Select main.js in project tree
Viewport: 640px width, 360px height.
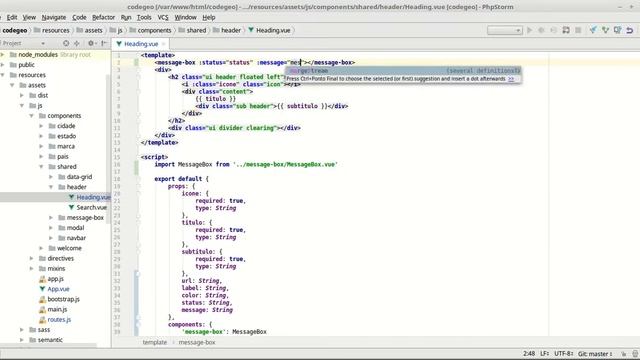click(x=53, y=309)
